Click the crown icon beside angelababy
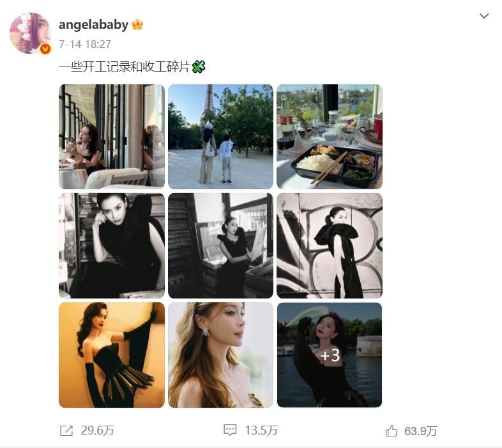Image resolution: width=502 pixels, height=448 pixels. point(137,24)
